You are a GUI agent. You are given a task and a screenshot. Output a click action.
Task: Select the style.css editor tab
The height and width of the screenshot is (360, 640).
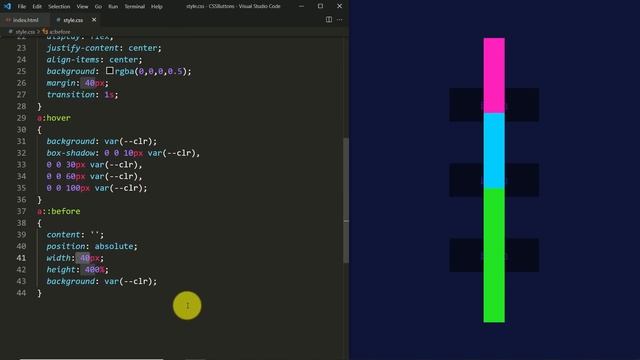point(73,20)
